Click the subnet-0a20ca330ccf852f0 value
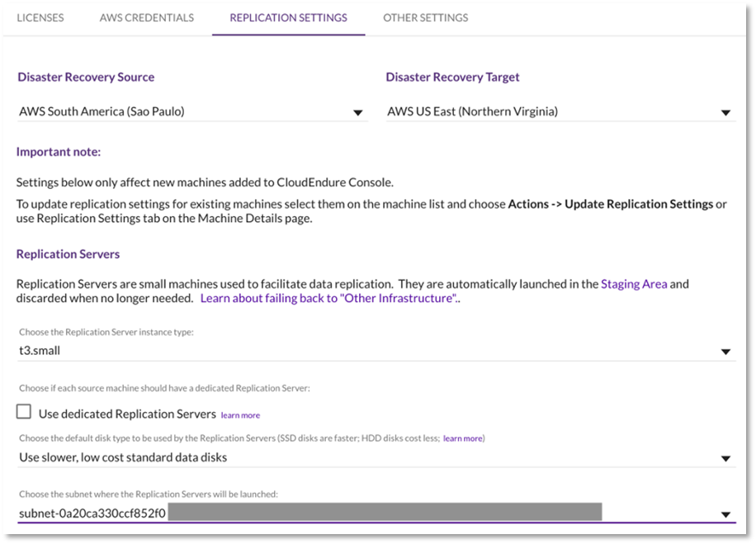The height and width of the screenshot is (544, 756). (92, 513)
